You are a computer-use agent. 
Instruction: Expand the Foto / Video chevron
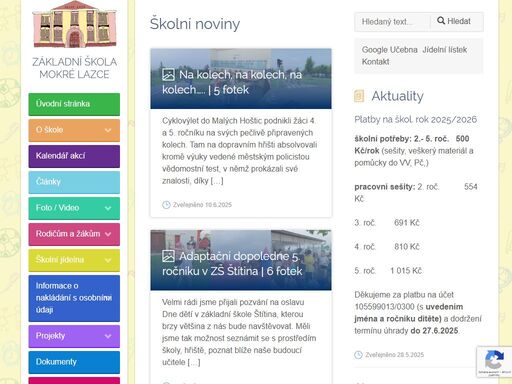pyautogui.click(x=108, y=208)
